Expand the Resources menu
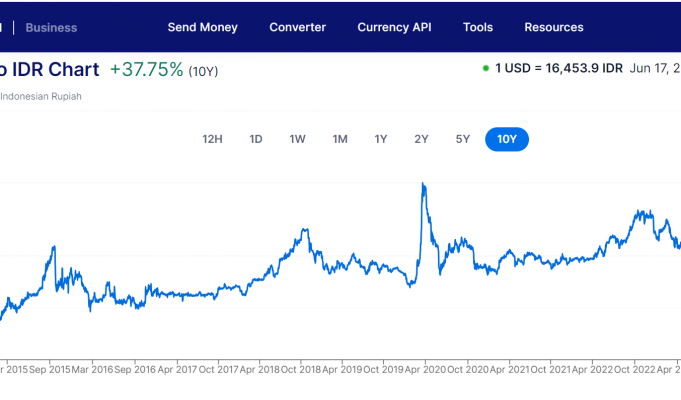This screenshot has width=681, height=400. pyautogui.click(x=554, y=27)
